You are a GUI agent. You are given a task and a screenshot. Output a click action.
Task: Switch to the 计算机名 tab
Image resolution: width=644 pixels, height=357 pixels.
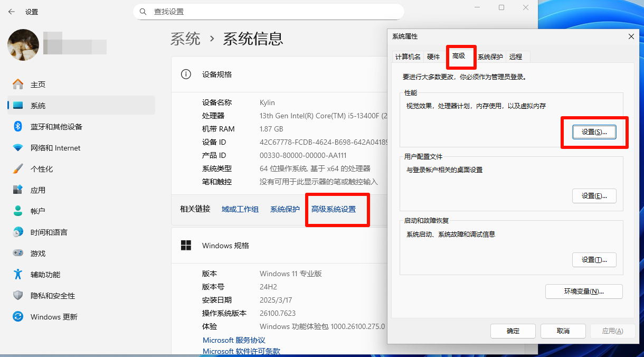pos(408,57)
